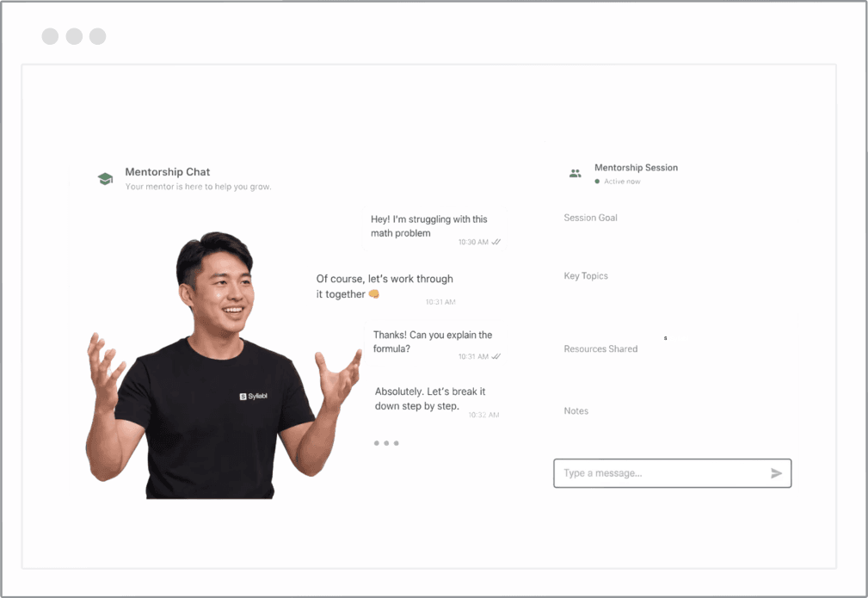Click the typing indicator dots
The width and height of the screenshot is (868, 598).
[x=386, y=443]
